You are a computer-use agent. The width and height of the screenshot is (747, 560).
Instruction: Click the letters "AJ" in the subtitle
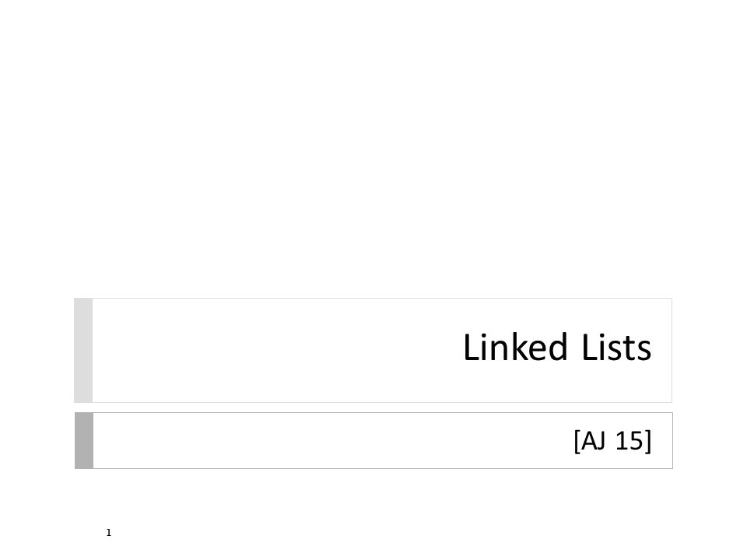pyautogui.click(x=594, y=440)
